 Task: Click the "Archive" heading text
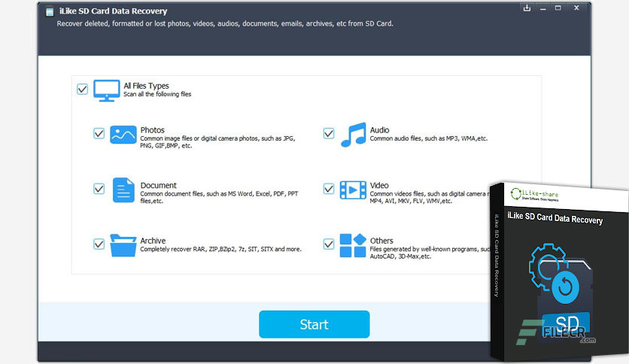(153, 241)
